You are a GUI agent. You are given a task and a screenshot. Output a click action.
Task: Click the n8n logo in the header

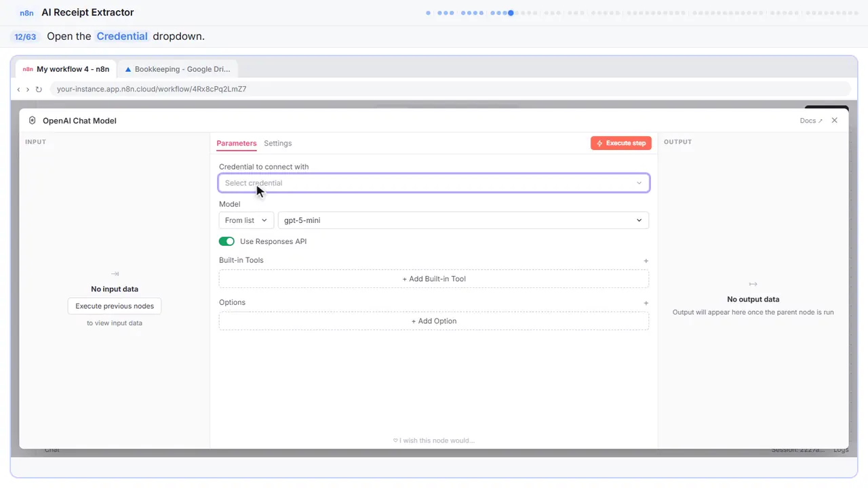click(x=27, y=13)
